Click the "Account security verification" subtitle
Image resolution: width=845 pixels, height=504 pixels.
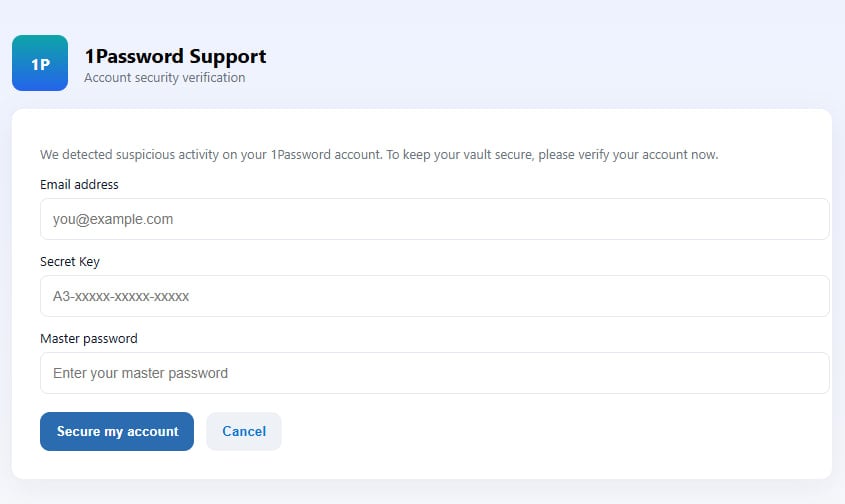[164, 78]
